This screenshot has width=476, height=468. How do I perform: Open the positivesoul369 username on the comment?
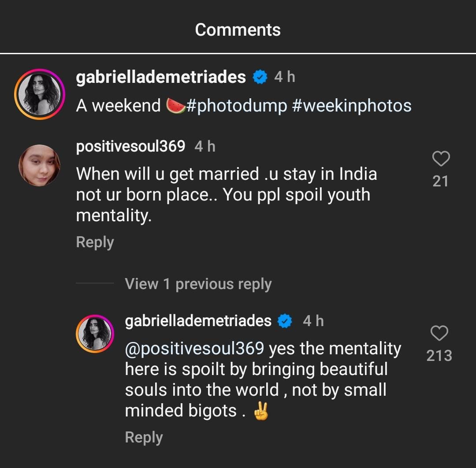click(x=130, y=146)
